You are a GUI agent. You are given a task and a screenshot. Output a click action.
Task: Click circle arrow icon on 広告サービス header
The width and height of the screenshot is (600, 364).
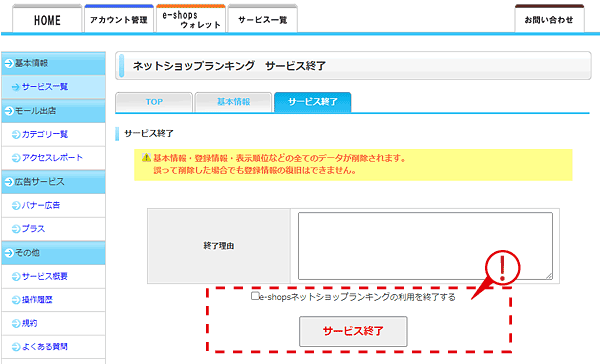click(x=9, y=182)
